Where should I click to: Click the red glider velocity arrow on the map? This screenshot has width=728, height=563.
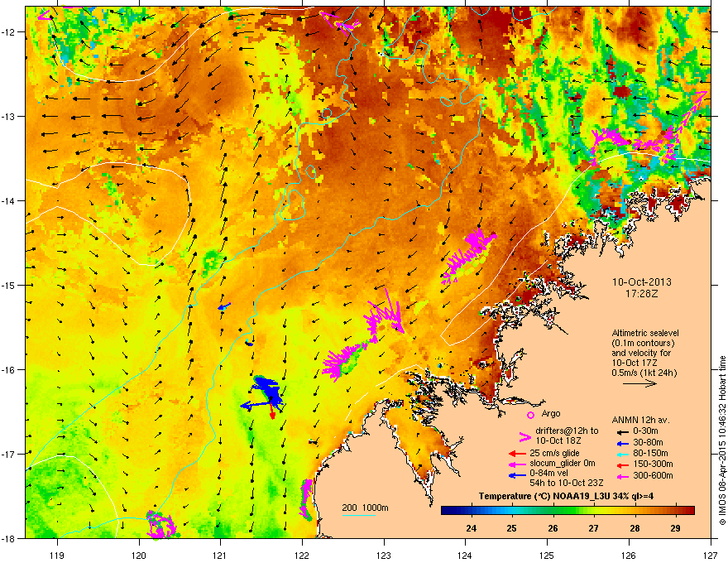(272, 411)
